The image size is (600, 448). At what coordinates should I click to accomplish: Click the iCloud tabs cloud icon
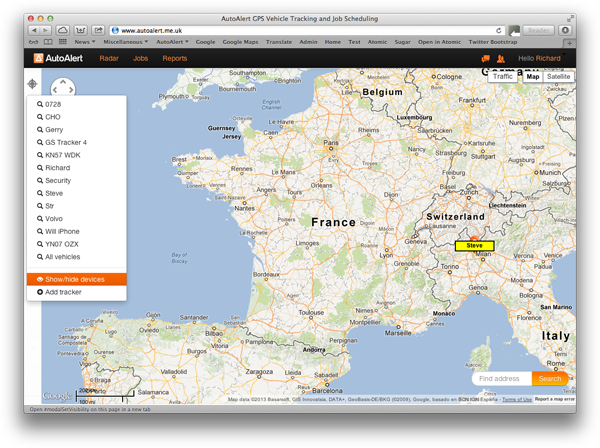click(x=63, y=30)
